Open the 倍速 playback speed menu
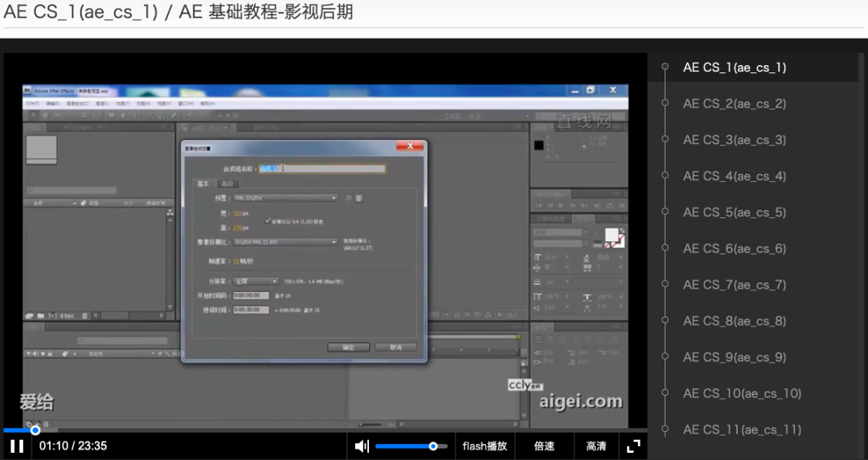Screen dimensions: 868x460 click(x=544, y=446)
